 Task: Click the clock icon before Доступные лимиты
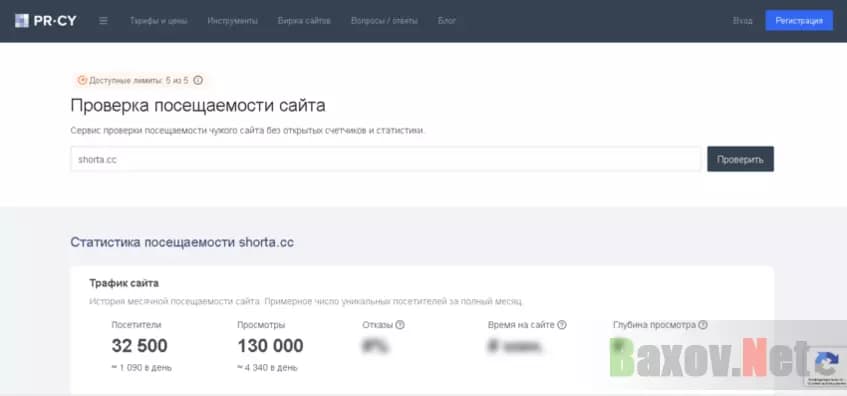tap(82, 80)
